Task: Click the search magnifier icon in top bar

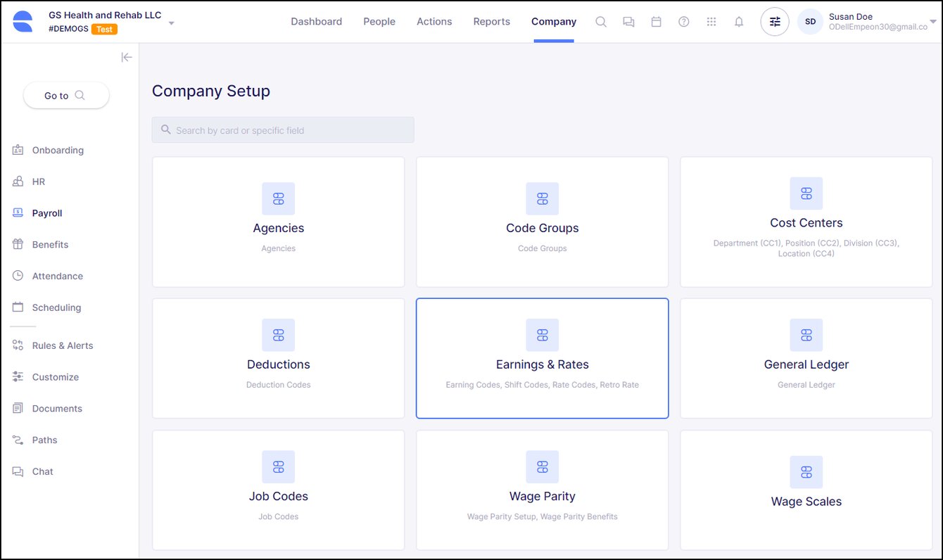Action: [601, 22]
